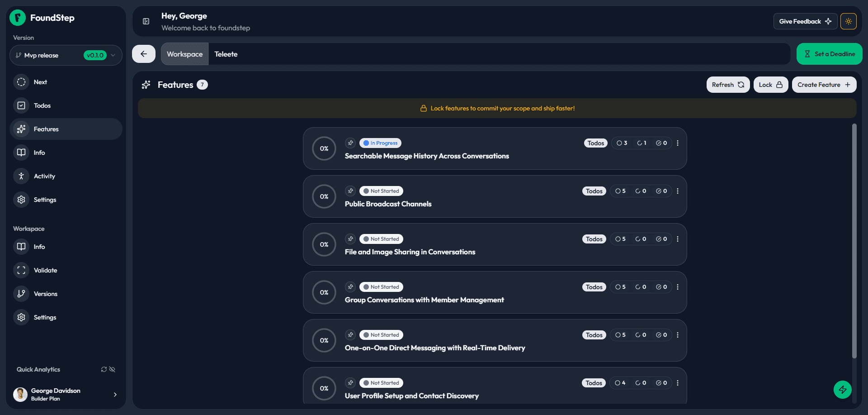868x415 pixels.
Task: Click Set a Deadline
Action: 829,54
